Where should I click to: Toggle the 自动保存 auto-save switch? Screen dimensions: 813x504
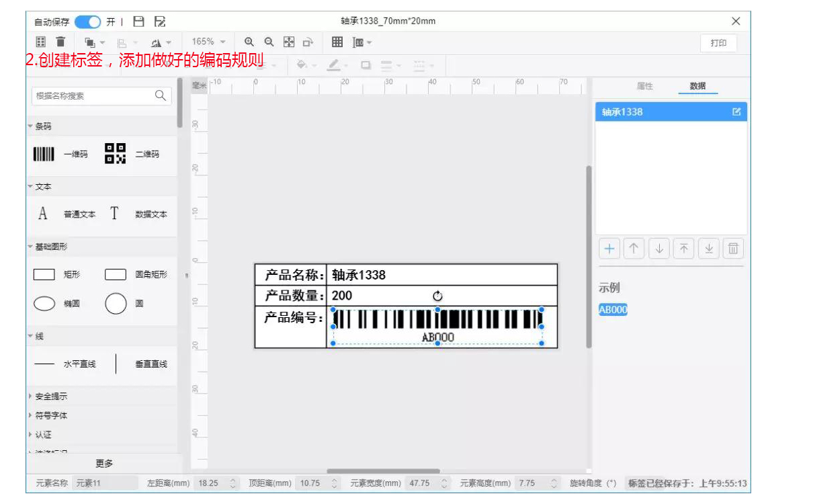pos(87,22)
